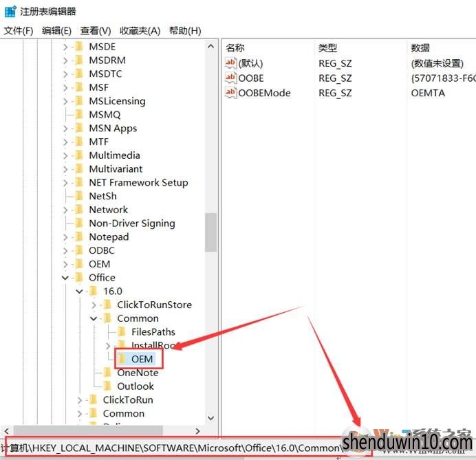Screen dimensions: 476x460
Task: Click the 数据 column header
Action: tap(420, 47)
